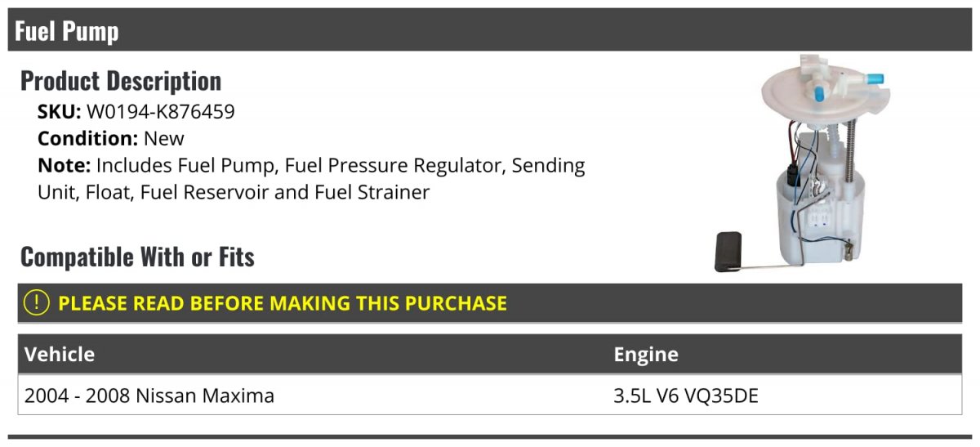
Task: Click the Vehicle column header
Action: pos(60,355)
